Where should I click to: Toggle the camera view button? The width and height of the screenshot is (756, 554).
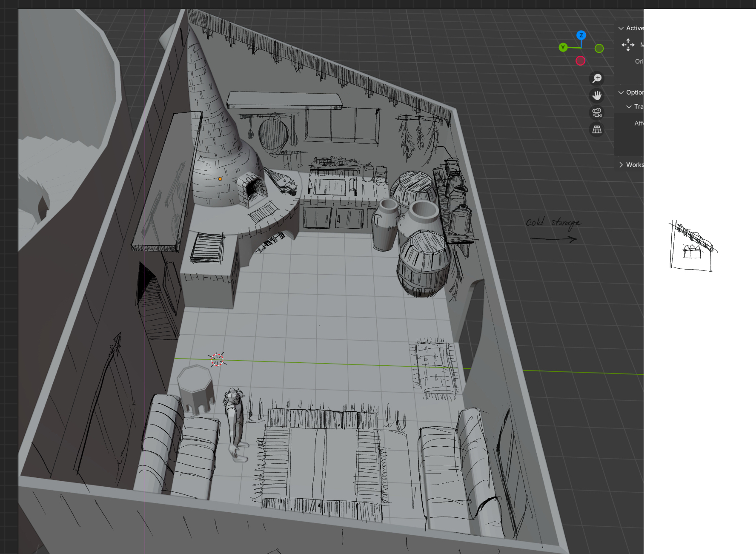click(x=597, y=112)
